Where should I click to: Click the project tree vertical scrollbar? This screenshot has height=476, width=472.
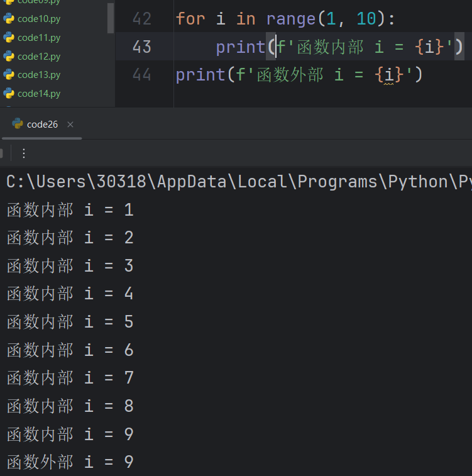point(111,18)
